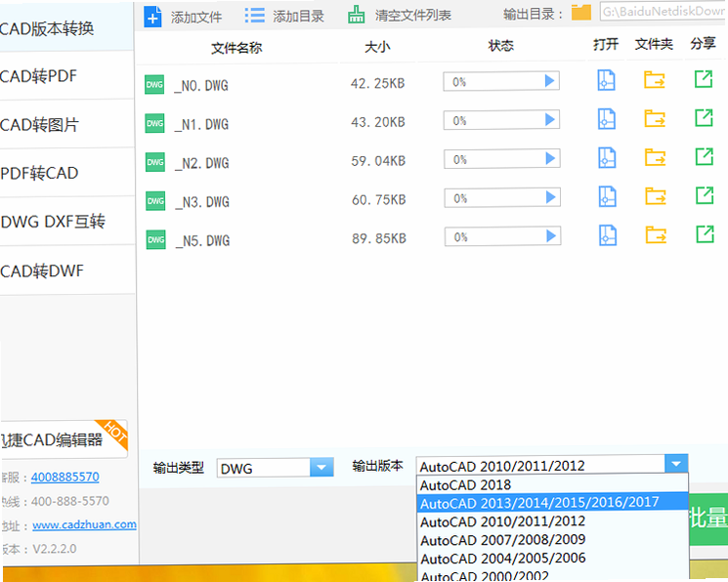
Task: Share the _N3.DWG file
Action: point(705,195)
